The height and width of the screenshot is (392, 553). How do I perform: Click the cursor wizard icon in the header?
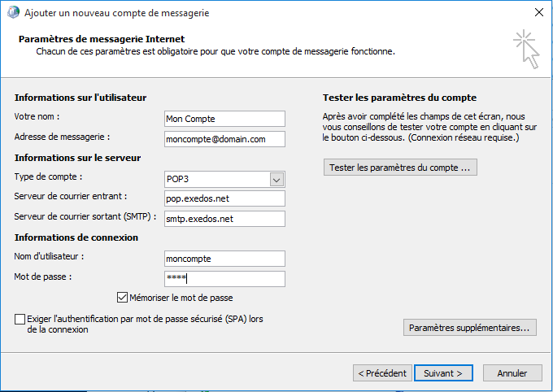pyautogui.click(x=526, y=50)
